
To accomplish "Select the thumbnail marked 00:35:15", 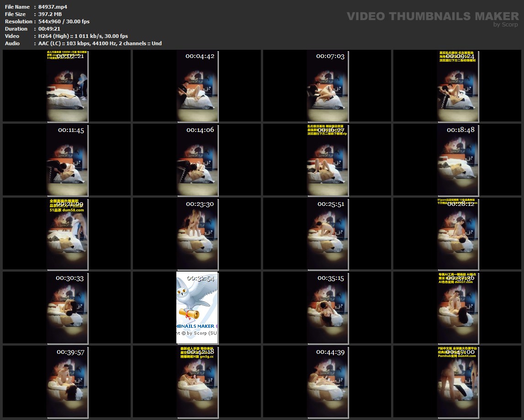I will 327,308.
